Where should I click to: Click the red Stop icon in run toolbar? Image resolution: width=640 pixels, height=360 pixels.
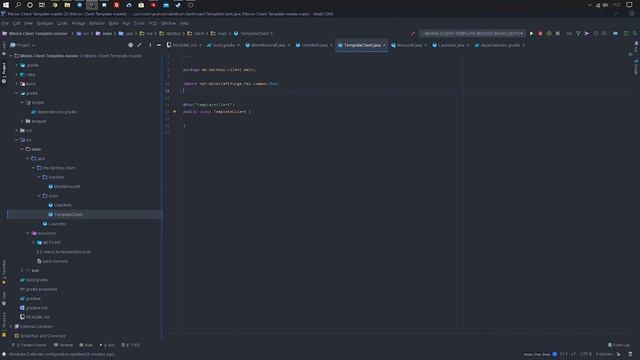(x=540, y=33)
